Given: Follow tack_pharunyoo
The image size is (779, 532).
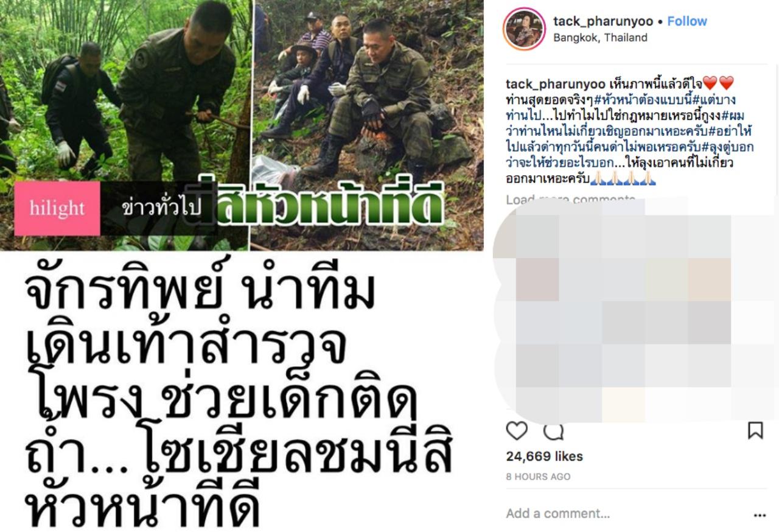Looking at the screenshot, I should tap(687, 21).
